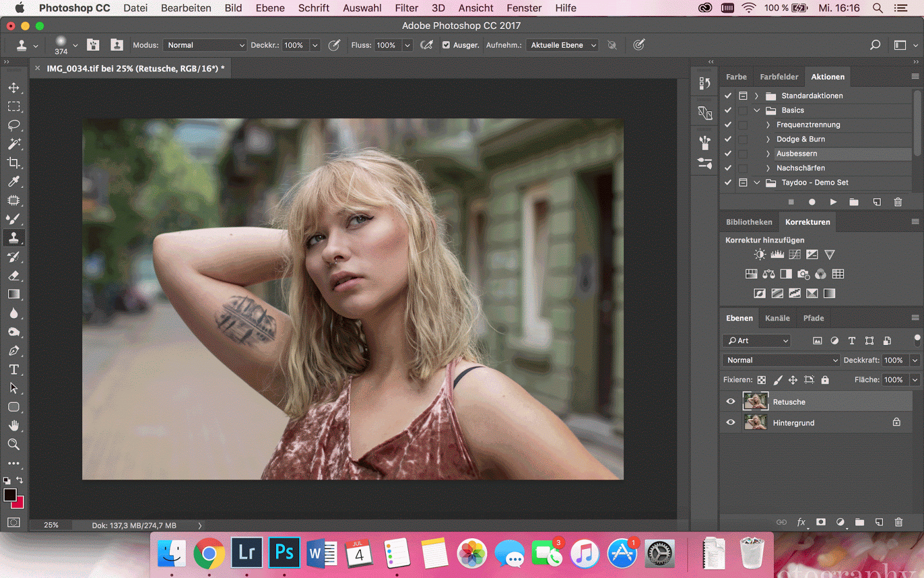Image resolution: width=924 pixels, height=578 pixels.
Task: Hide the Retusche layer
Action: pyautogui.click(x=731, y=402)
